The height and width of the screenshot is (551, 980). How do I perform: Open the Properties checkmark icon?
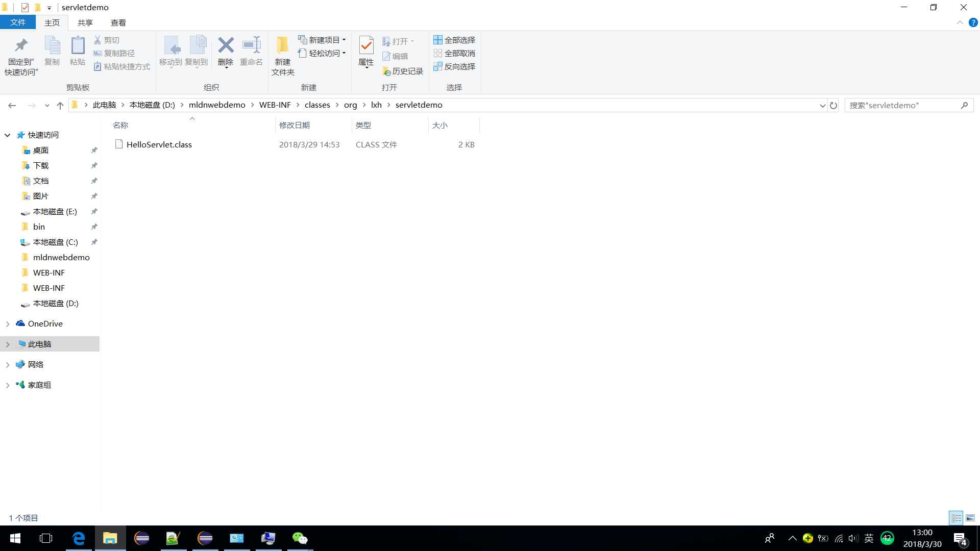point(366,46)
